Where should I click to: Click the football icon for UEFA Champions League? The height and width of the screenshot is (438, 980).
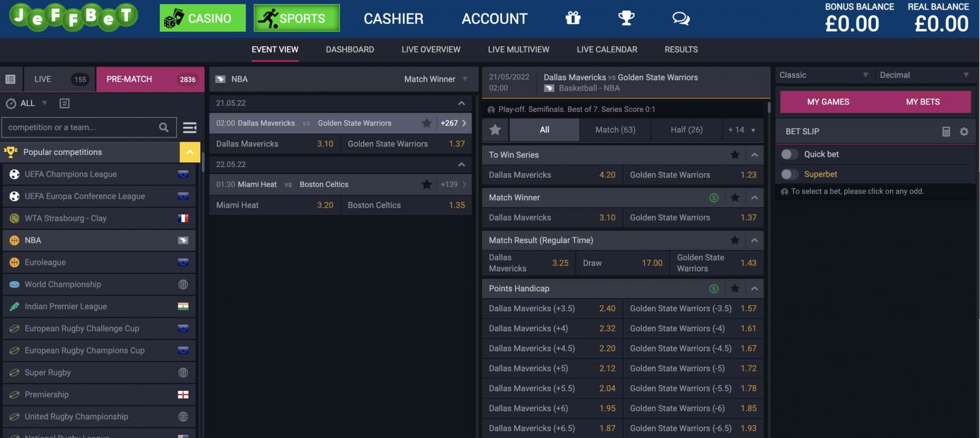click(15, 174)
